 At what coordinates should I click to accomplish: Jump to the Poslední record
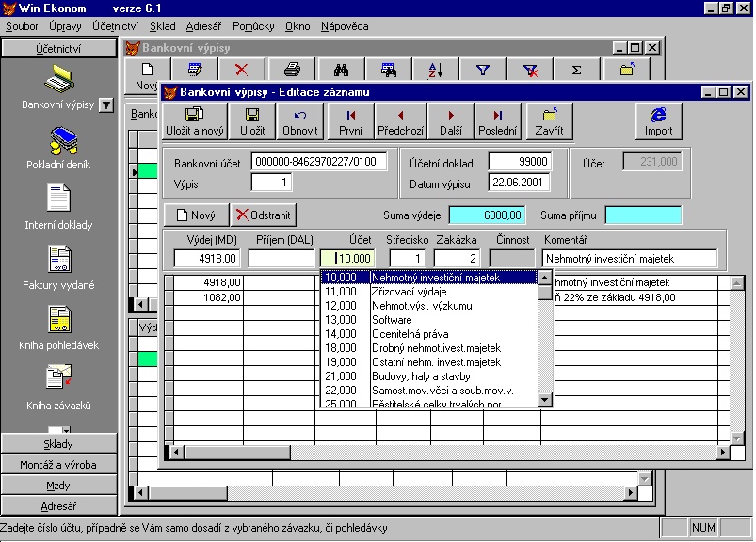[498, 121]
